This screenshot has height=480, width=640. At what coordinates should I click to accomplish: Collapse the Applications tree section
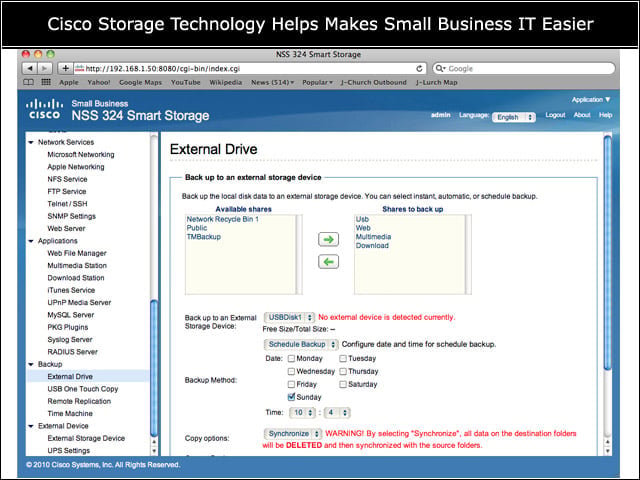point(31,241)
